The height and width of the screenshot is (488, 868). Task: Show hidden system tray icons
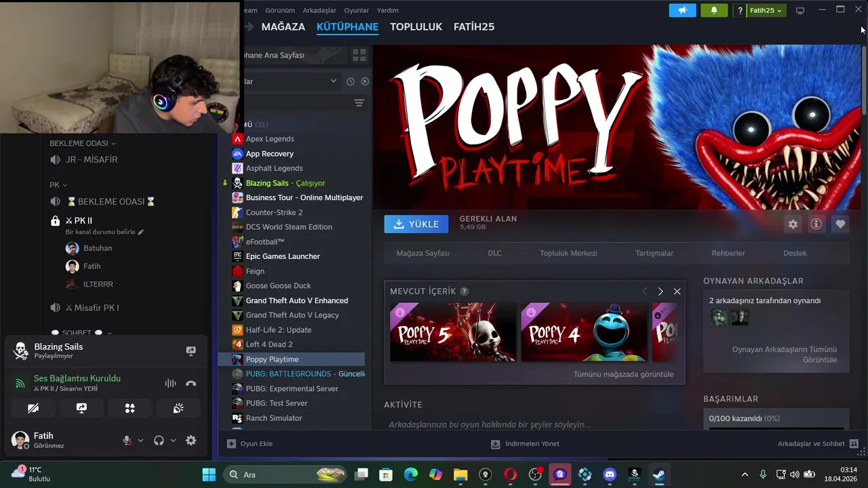(x=745, y=474)
